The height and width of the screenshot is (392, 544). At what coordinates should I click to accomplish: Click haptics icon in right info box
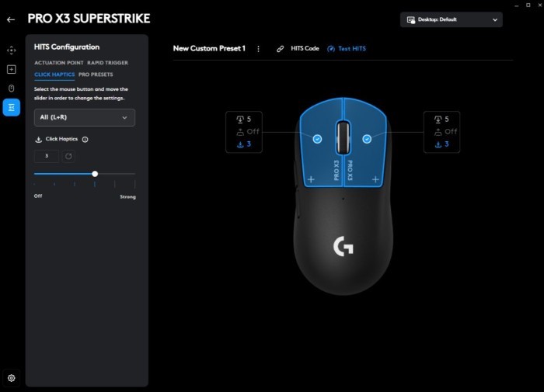coord(438,144)
